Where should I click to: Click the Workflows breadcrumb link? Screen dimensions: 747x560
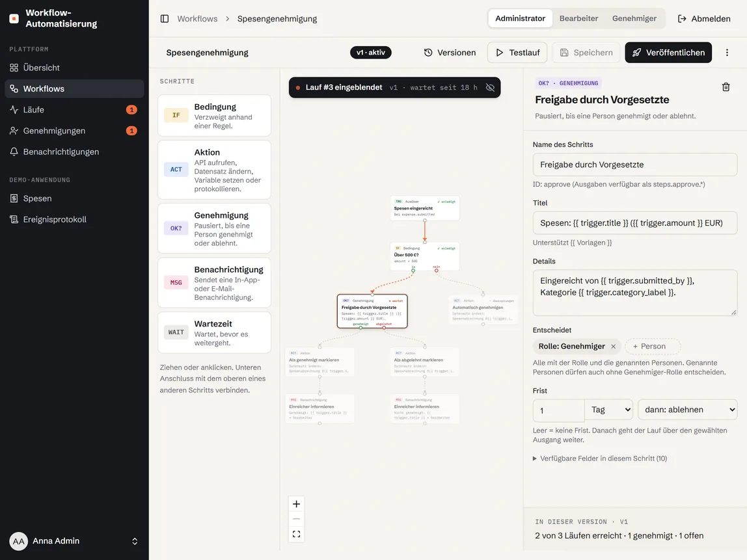coord(197,19)
